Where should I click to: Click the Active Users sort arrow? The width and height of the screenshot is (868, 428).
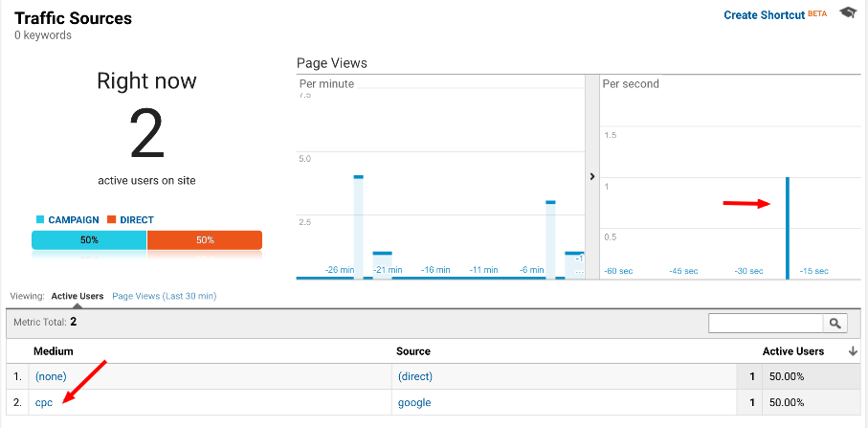click(853, 351)
